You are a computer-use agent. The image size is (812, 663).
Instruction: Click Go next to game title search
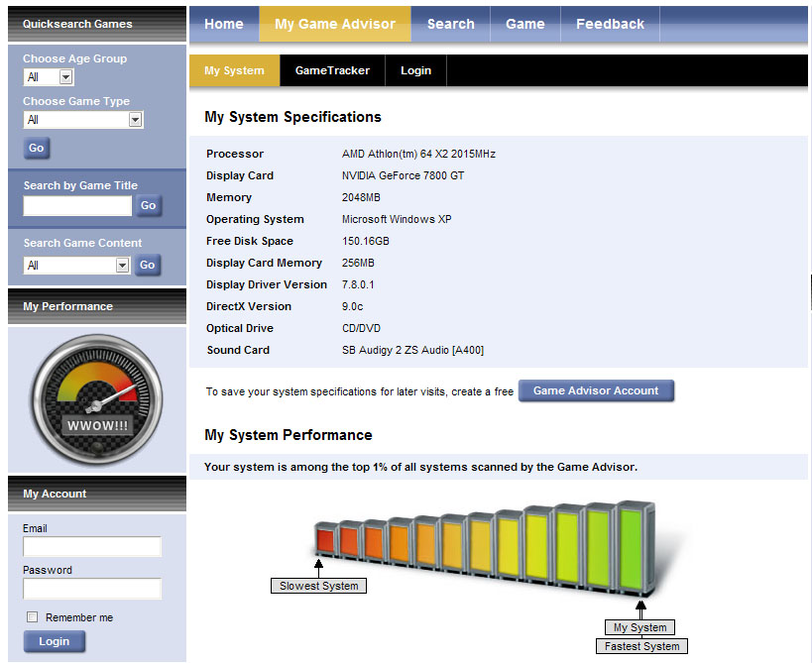click(148, 205)
